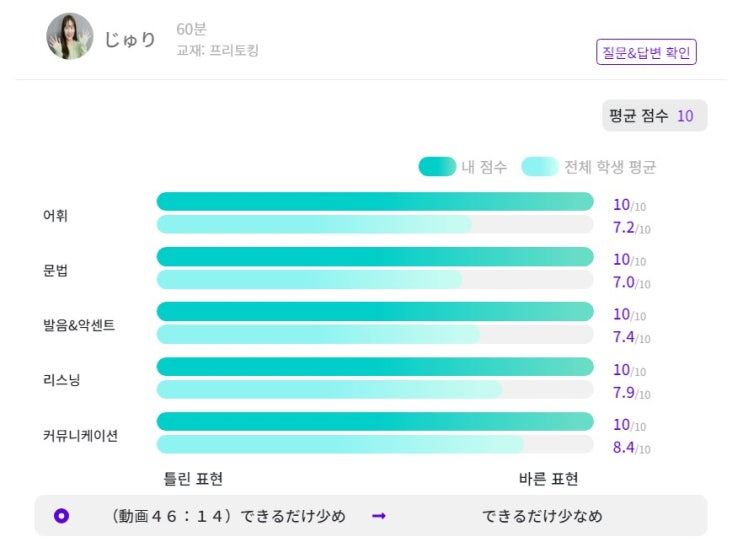Click the 문법 student-average bar

[x=309, y=279]
